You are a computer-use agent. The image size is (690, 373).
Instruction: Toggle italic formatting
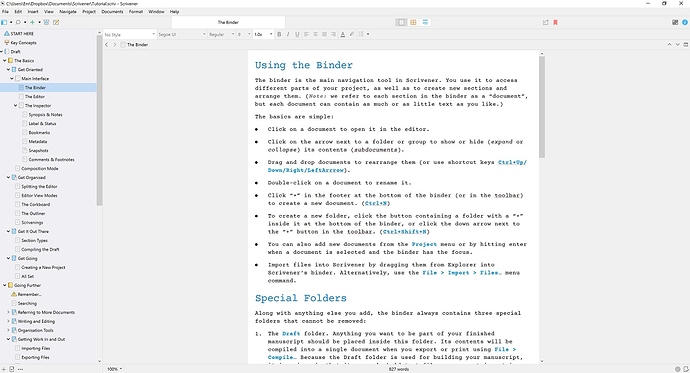(x=288, y=34)
